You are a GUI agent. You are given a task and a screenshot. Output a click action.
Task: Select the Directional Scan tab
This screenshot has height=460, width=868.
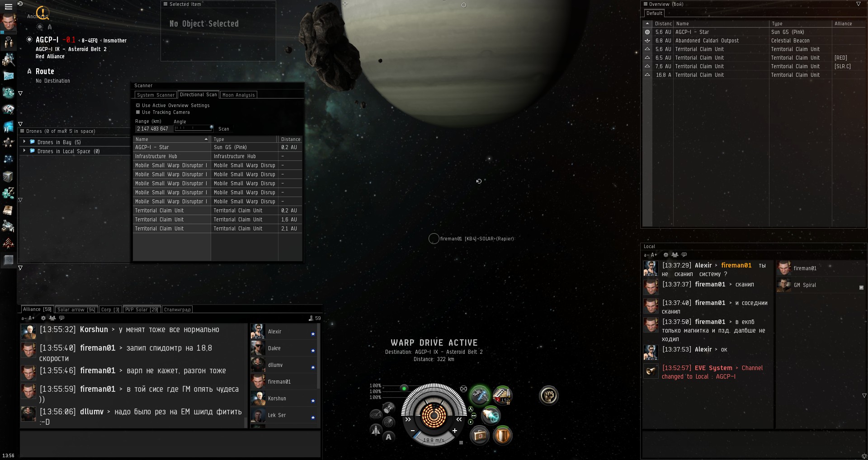click(x=198, y=94)
